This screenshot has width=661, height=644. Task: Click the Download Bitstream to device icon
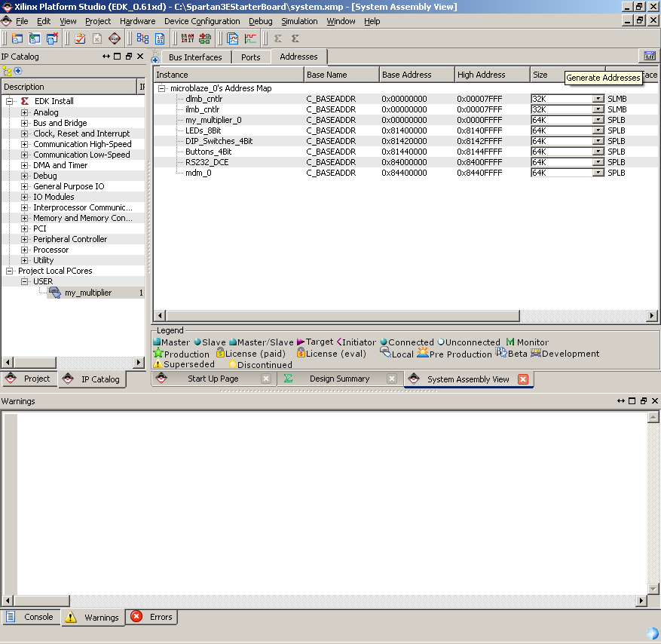pyautogui.click(x=205, y=38)
